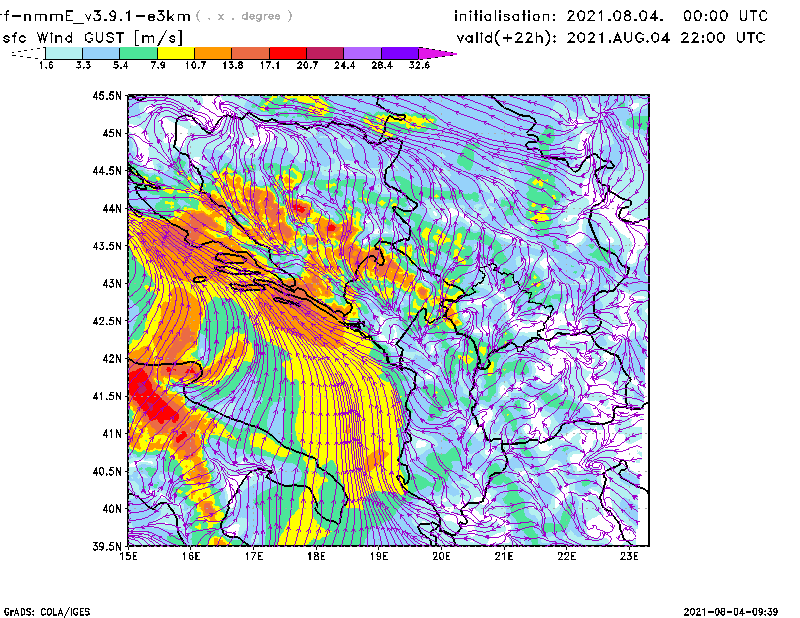Click the '( . x . degree )' resolution text

tap(245, 16)
